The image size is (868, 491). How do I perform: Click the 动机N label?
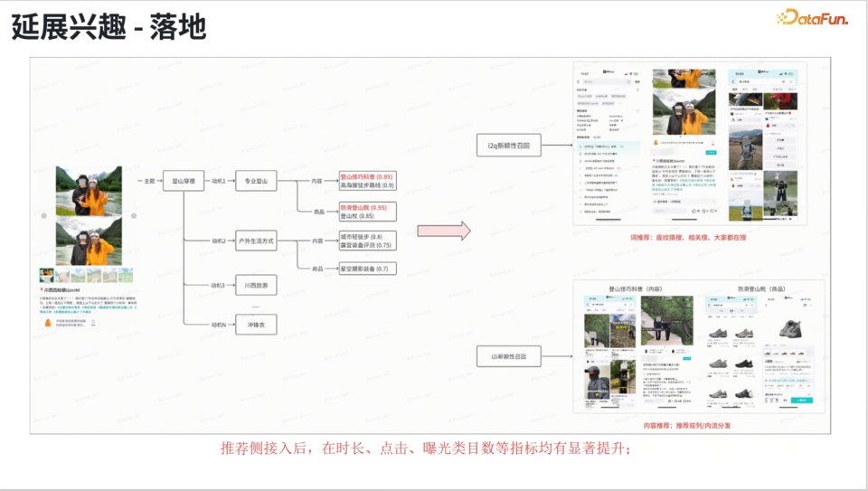click(x=219, y=325)
